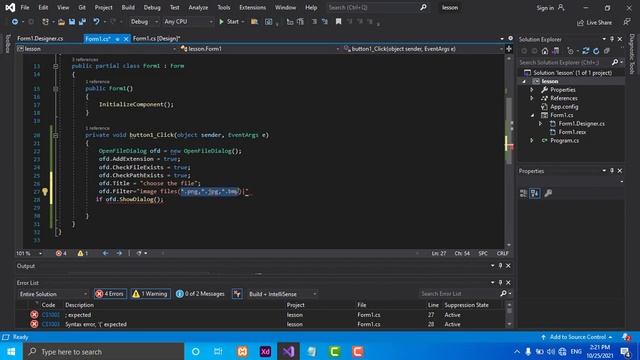Screen dimensions: 640x360
Task: Expand the Program.cs node
Action: click(532, 140)
